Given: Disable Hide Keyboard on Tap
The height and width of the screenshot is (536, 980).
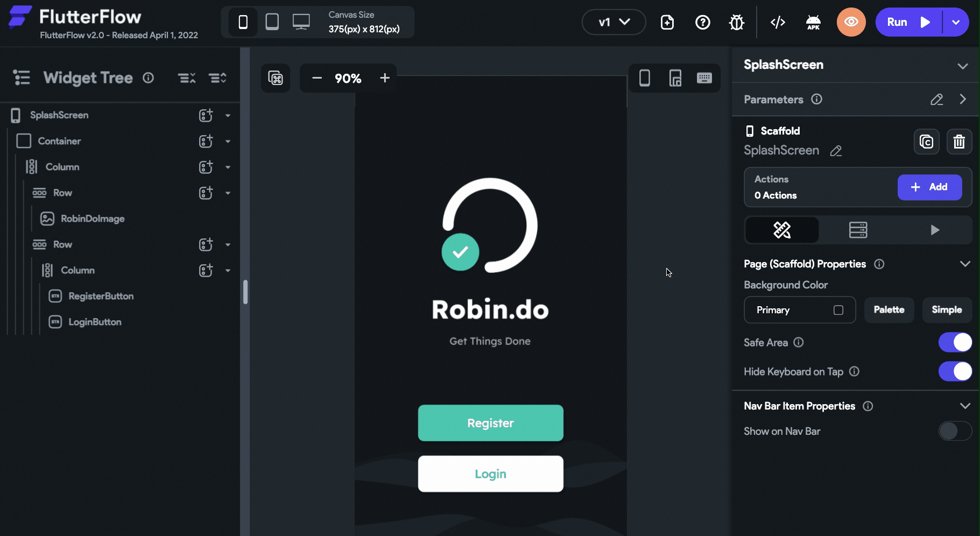Looking at the screenshot, I should tap(955, 371).
